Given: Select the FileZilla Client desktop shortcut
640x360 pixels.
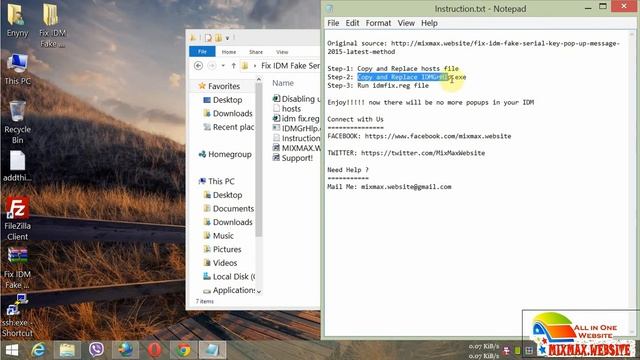Looking at the screenshot, I should click(17, 219).
